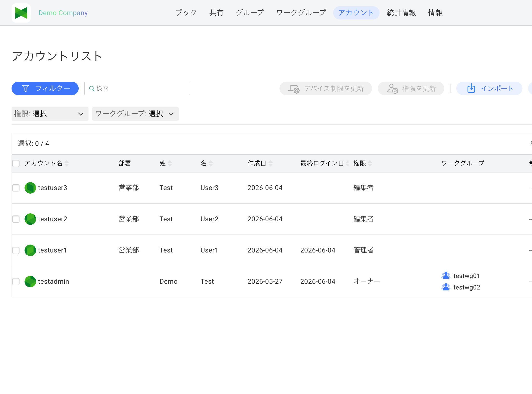This screenshot has height=394, width=532.
Task: Click the Demo surname cell
Action: tap(168, 282)
